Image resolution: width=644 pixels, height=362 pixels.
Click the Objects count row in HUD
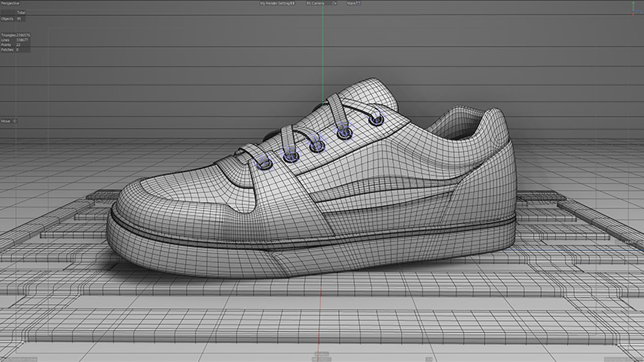[x=8, y=18]
